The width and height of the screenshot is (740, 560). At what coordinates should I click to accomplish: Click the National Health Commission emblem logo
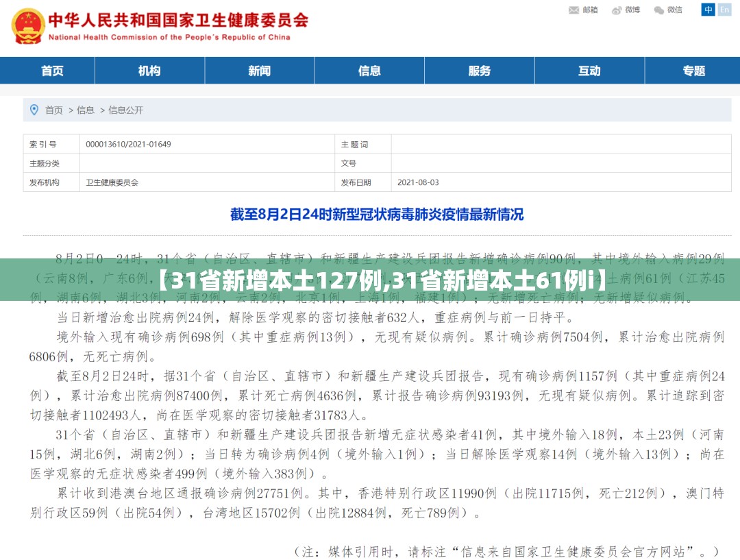click(28, 27)
